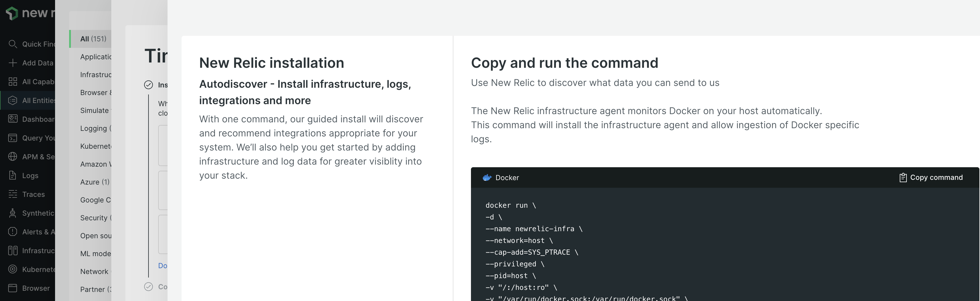The height and width of the screenshot is (301, 980).
Task: Click the Synthetic Monitoring robot icon
Action: coord(13,213)
